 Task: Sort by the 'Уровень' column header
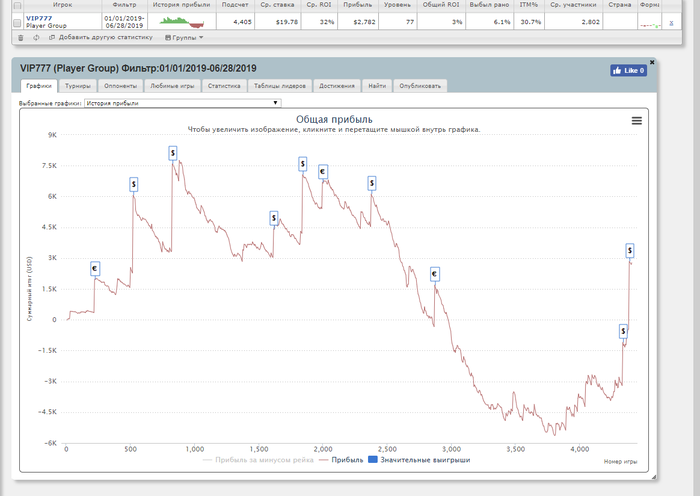point(397,5)
